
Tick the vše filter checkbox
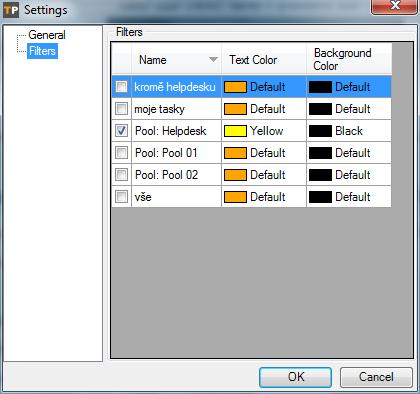pos(121,197)
